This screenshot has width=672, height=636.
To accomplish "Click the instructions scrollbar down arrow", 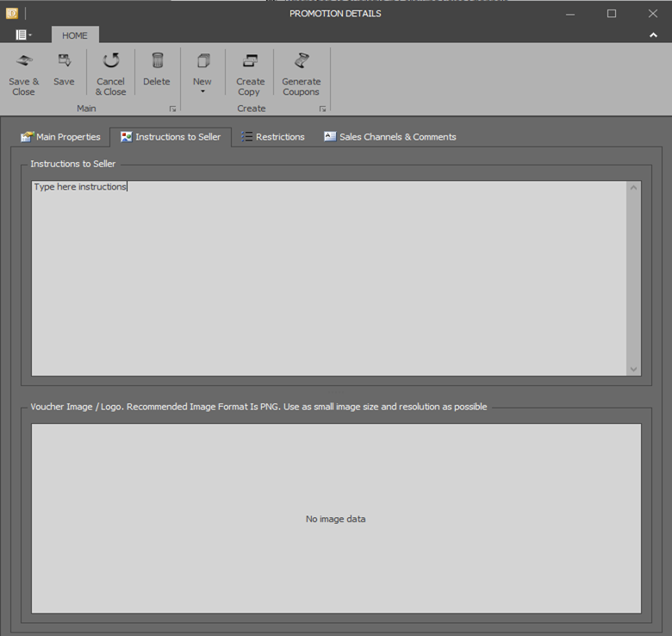I will [633, 370].
